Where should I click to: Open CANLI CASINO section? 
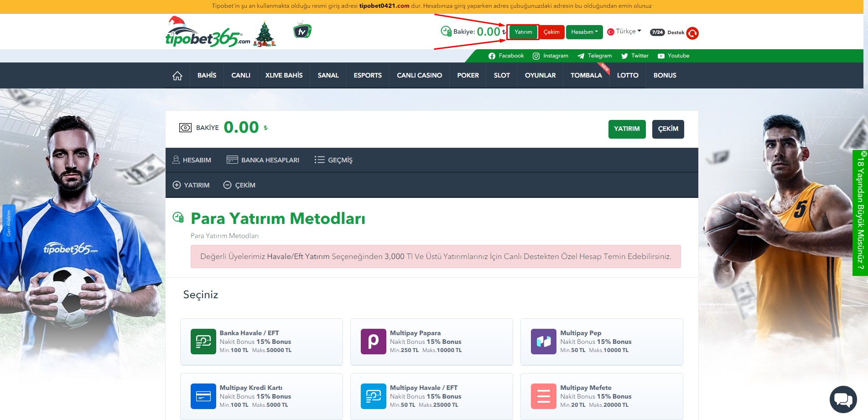pyautogui.click(x=419, y=75)
